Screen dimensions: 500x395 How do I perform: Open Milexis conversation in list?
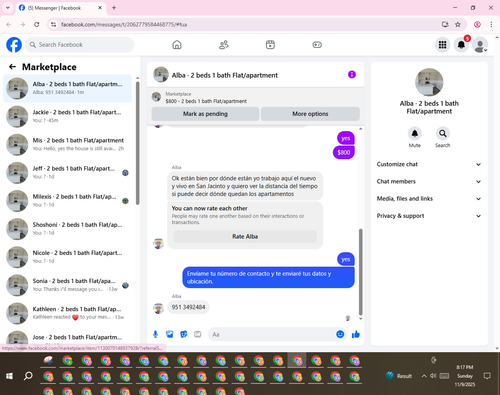coord(67,201)
